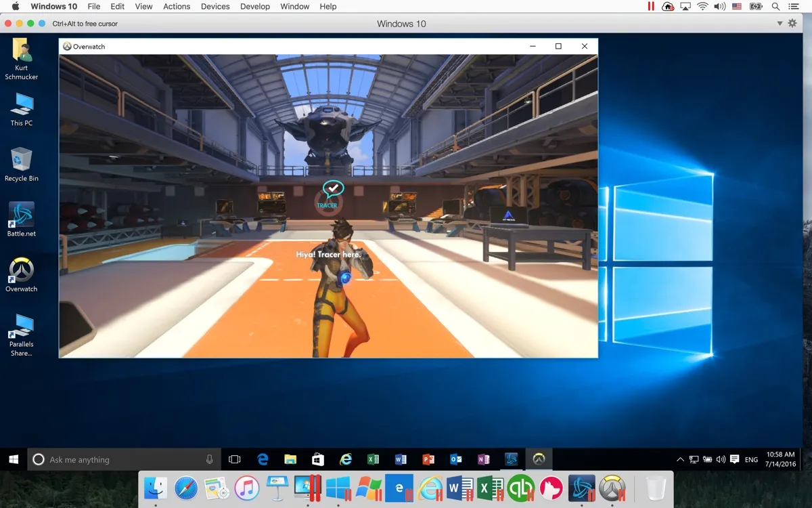Open the ENG language selector
Viewport: 812px width, 508px height.
tap(750, 459)
